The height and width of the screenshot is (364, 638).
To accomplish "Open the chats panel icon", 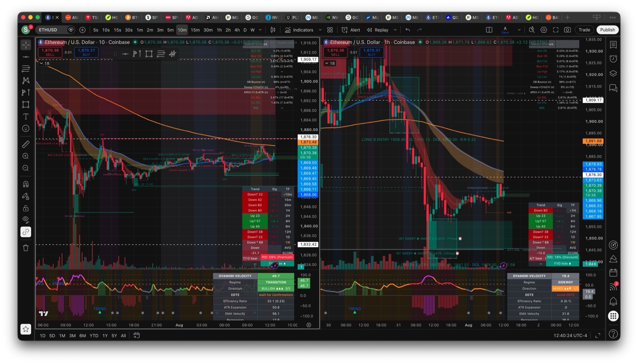I will (x=613, y=88).
